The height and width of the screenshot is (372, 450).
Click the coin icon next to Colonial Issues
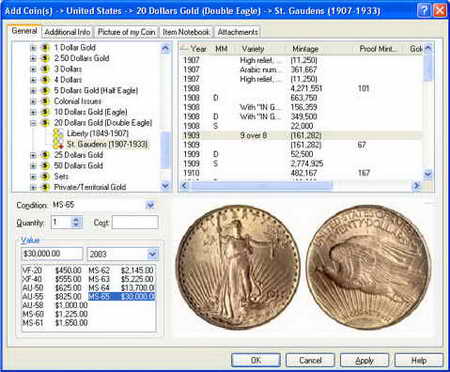[x=45, y=101]
